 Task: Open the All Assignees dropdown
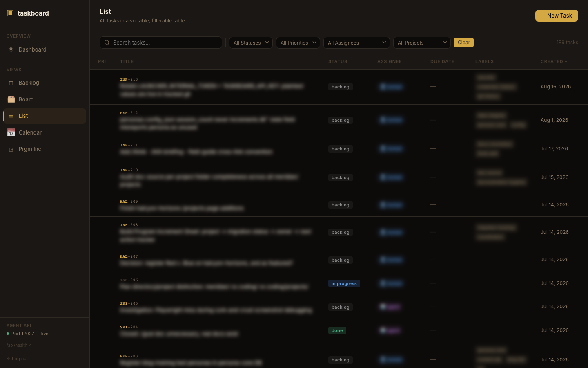point(356,43)
